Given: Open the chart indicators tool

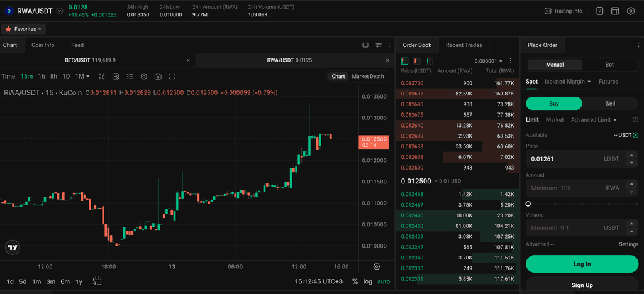Looking at the screenshot, I should coord(116,76).
